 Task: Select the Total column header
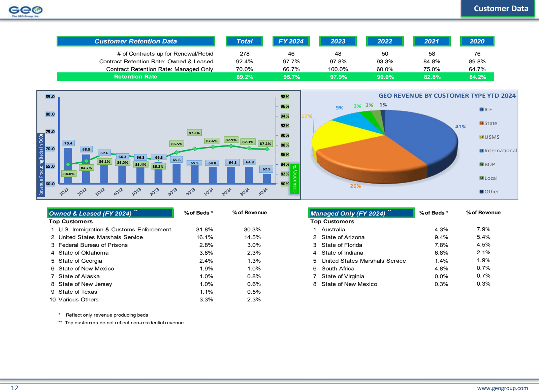(245, 41)
